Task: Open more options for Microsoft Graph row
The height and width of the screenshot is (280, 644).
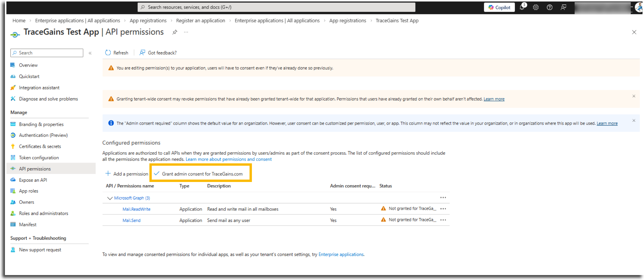Action: click(x=443, y=198)
